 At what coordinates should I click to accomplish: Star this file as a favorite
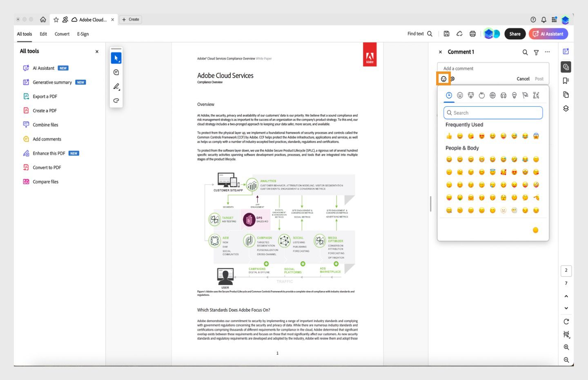pyautogui.click(x=56, y=20)
